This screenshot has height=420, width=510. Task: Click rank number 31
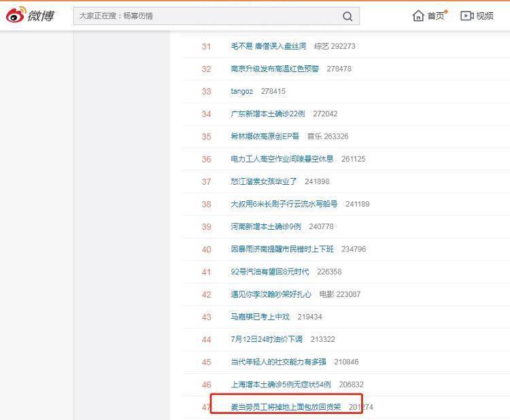pyautogui.click(x=206, y=46)
